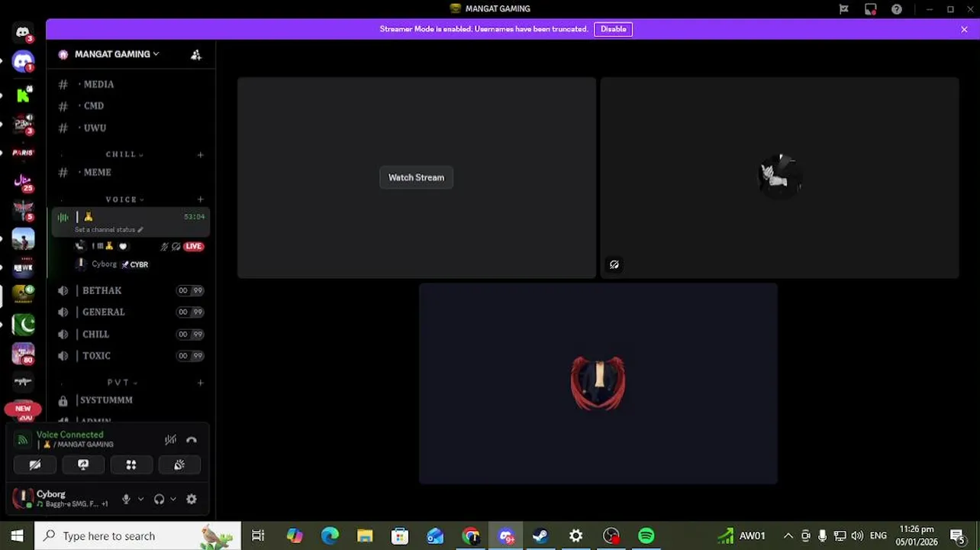This screenshot has width=980, height=550.
Task: Click Set a channel status
Action: [108, 229]
